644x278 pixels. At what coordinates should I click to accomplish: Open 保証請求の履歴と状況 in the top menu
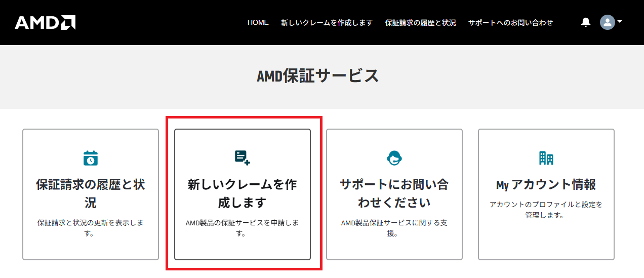(420, 23)
